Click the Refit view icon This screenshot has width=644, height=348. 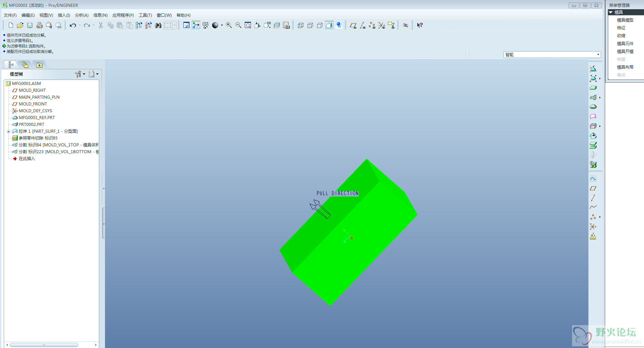[248, 25]
